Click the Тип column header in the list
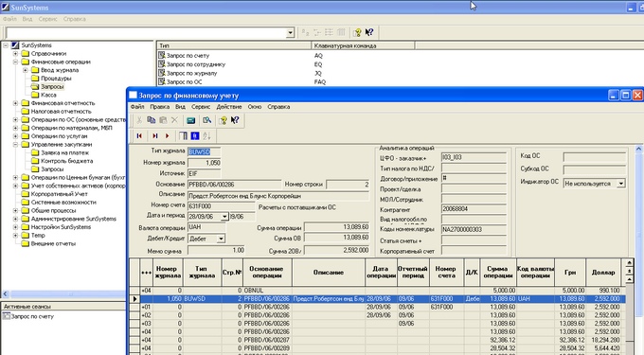 [234, 45]
